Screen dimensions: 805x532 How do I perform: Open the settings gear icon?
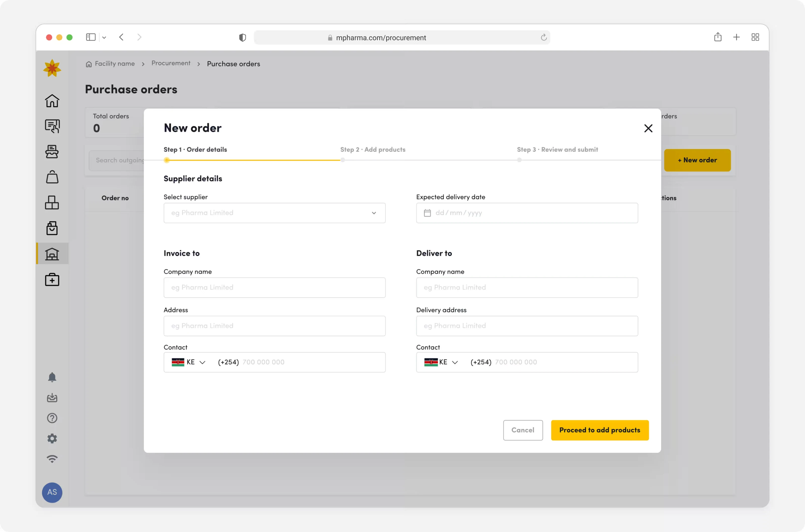click(52, 438)
